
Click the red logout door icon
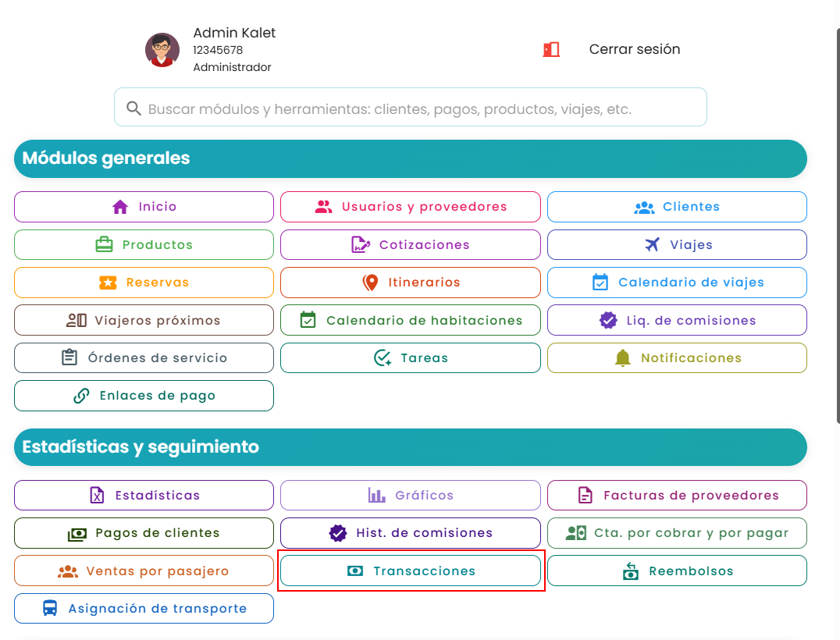click(x=551, y=50)
